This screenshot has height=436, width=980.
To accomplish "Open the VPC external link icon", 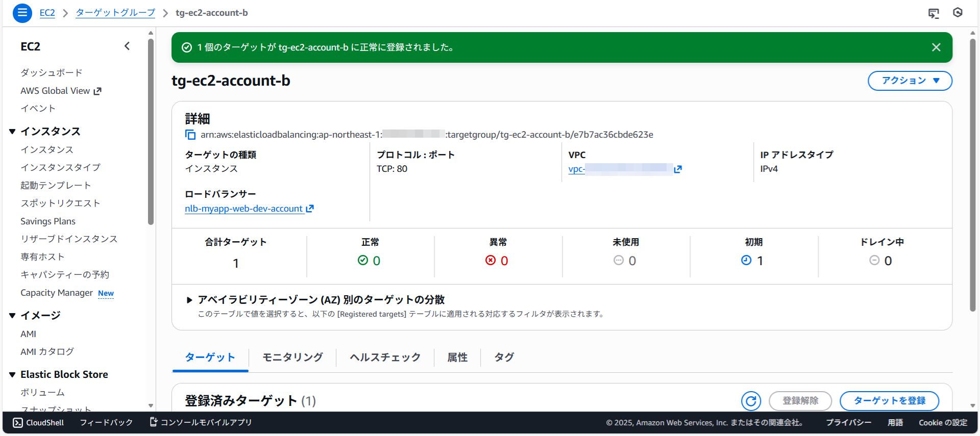I will pyautogui.click(x=678, y=169).
